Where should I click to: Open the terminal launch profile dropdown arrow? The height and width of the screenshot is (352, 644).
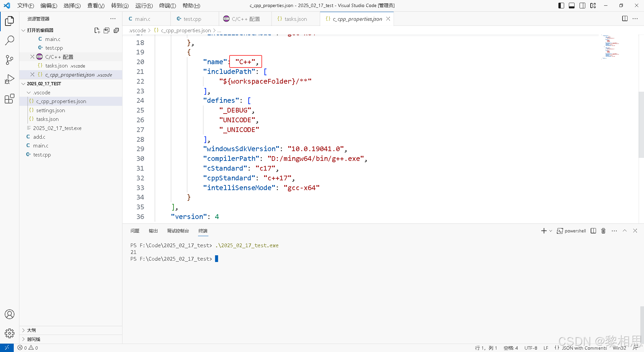coord(551,231)
